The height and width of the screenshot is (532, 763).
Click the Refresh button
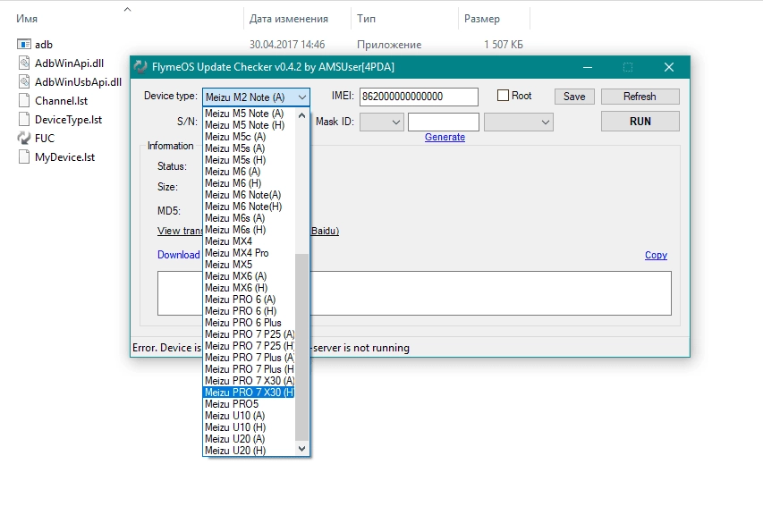click(640, 97)
